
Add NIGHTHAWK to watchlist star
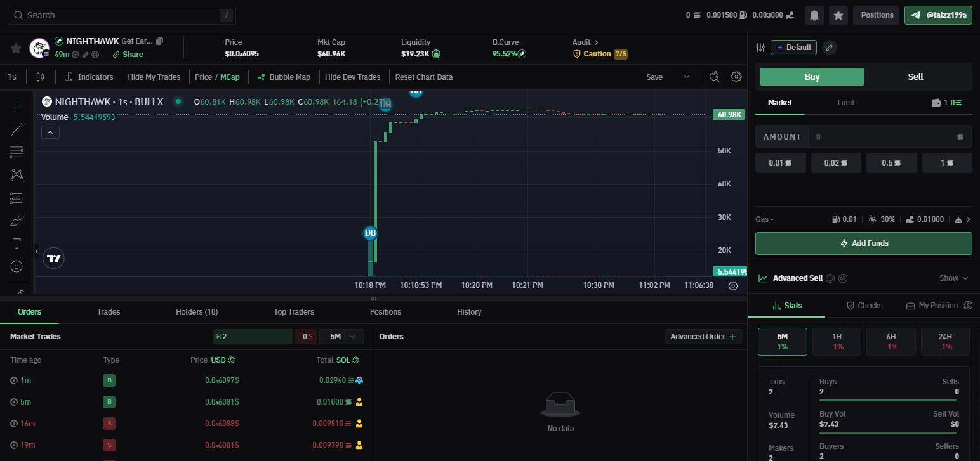[x=16, y=48]
